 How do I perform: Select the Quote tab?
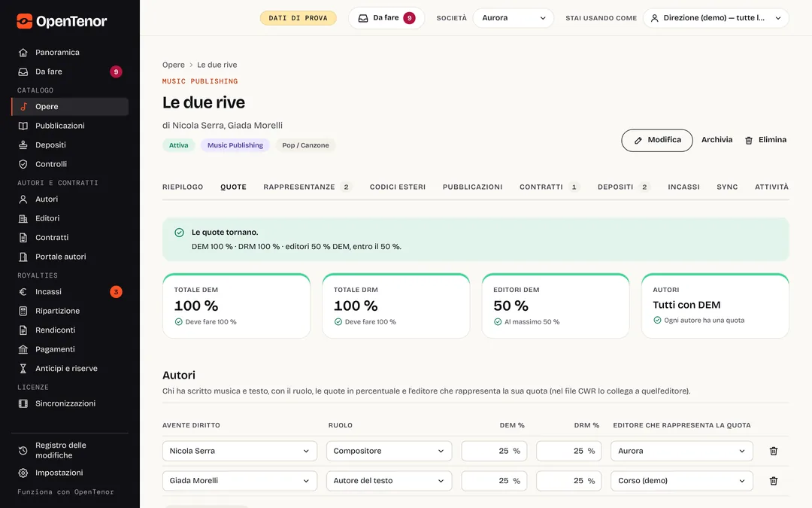(x=234, y=187)
